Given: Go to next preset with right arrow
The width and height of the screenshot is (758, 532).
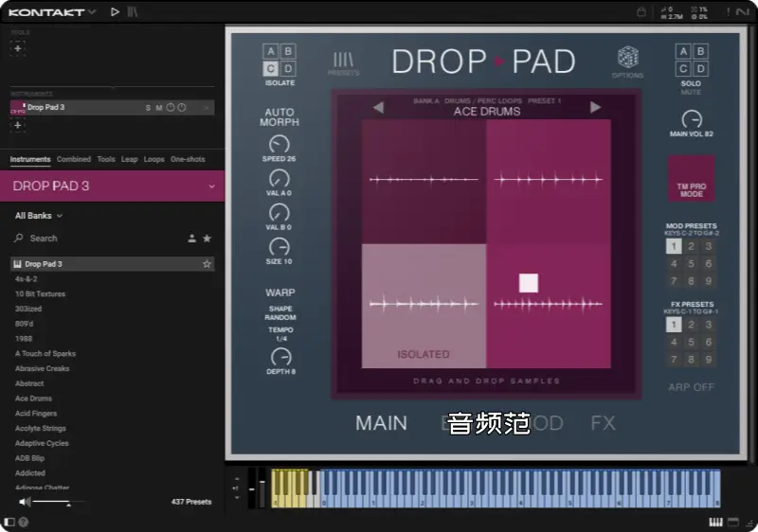Looking at the screenshot, I should (595, 107).
